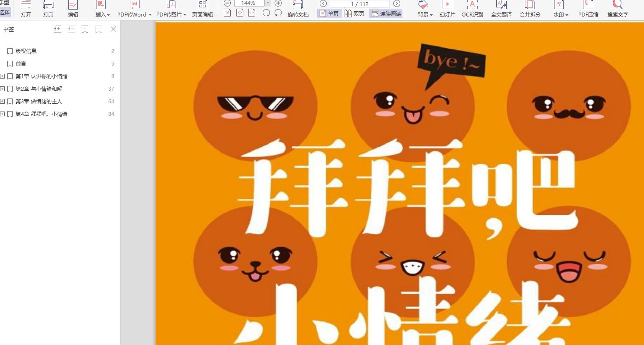Zoom in with the plus icon
Viewport: 644px width, 345px height.
[278, 3]
